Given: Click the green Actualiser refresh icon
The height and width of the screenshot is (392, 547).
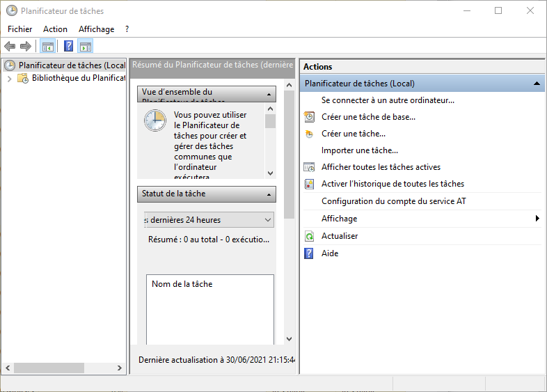Looking at the screenshot, I should 310,236.
